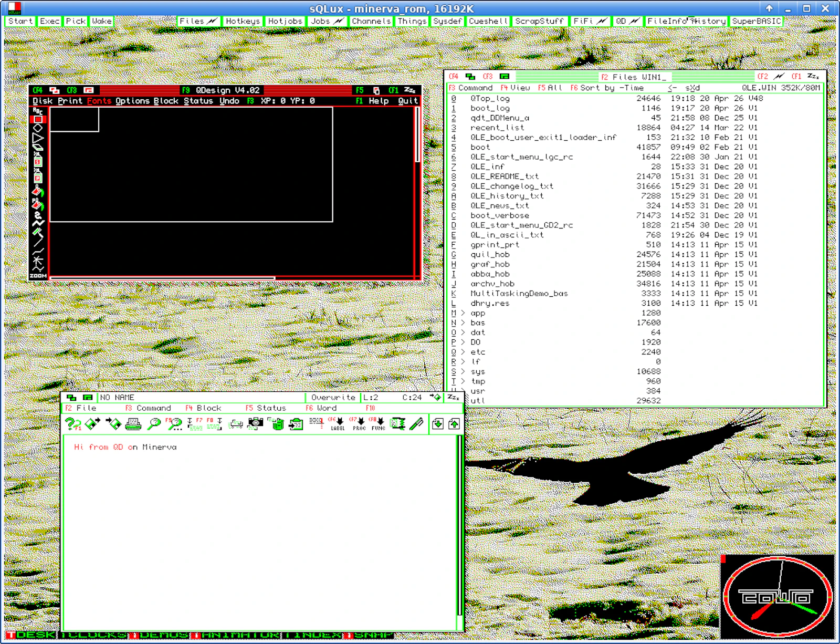Open the F3 Command menu in Files window
This screenshot has height=644, width=840.
[470, 88]
